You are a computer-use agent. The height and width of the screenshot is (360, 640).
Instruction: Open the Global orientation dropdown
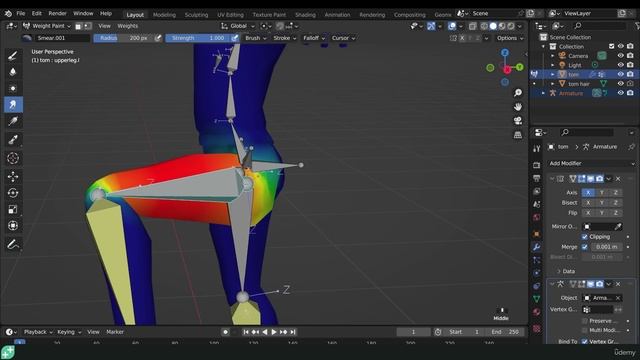[x=238, y=26]
